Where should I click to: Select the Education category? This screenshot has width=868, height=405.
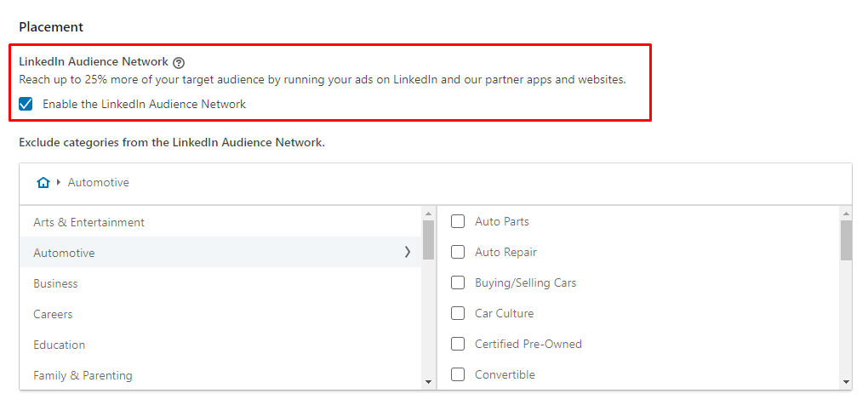point(220,345)
